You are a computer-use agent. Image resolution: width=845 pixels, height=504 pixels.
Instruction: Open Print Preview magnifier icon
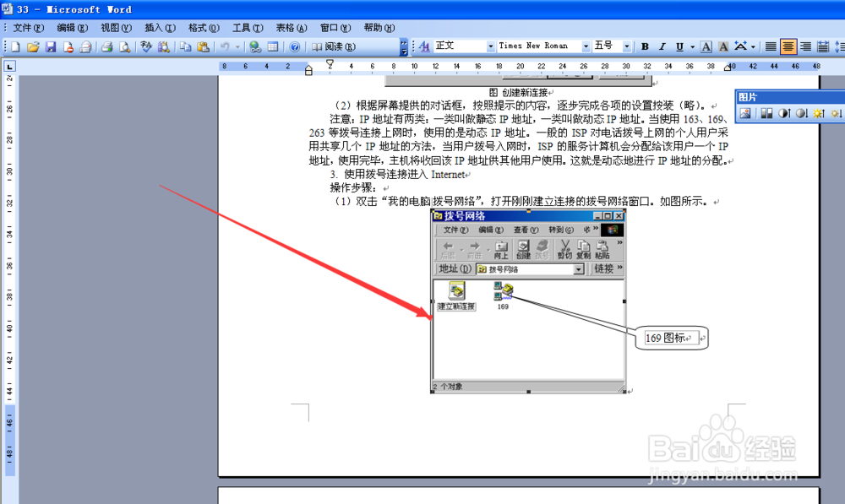(124, 46)
